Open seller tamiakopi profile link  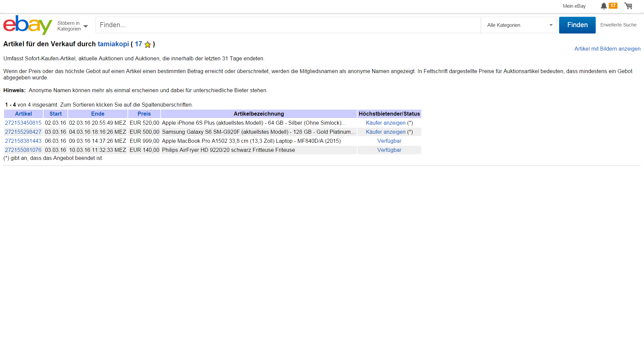pos(113,44)
